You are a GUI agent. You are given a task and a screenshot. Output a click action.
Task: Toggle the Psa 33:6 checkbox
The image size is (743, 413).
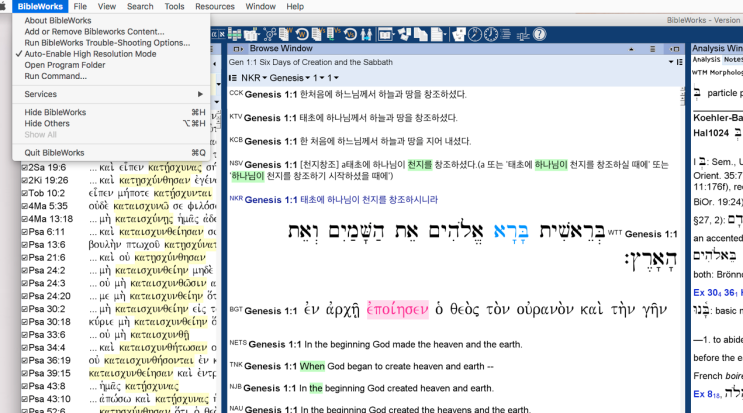click(25, 335)
